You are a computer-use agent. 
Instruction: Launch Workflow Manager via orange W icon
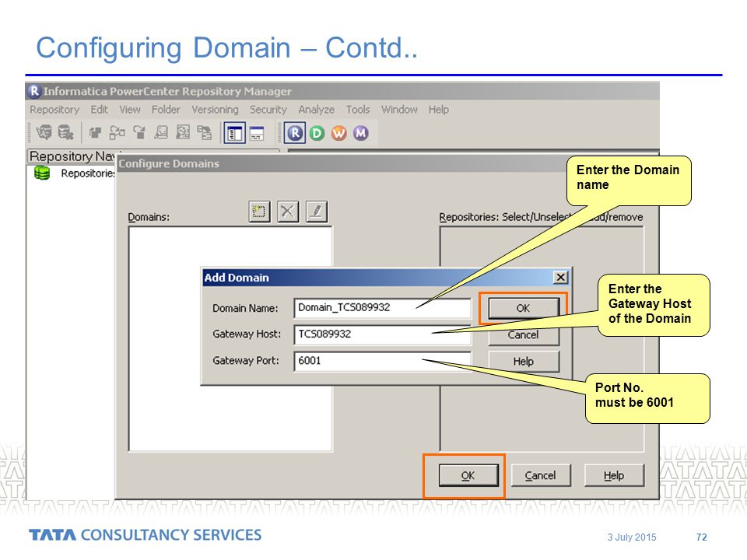[338, 133]
